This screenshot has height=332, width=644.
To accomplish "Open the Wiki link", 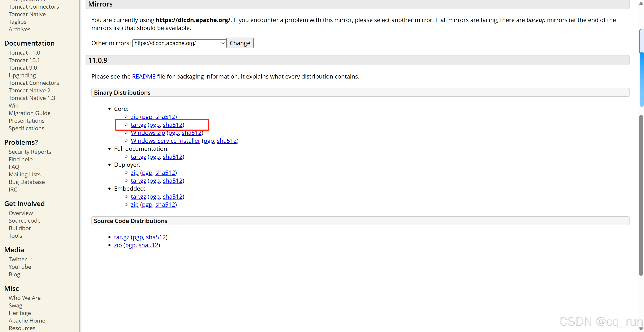I will [x=14, y=105].
